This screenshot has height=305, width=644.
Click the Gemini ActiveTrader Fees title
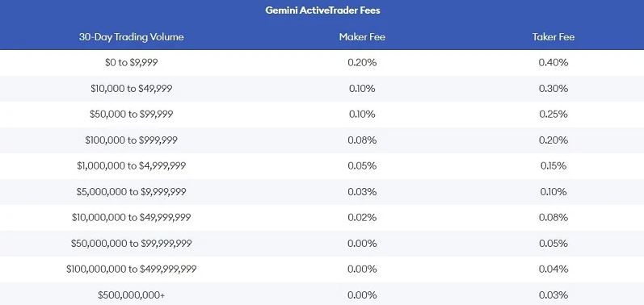322,10
